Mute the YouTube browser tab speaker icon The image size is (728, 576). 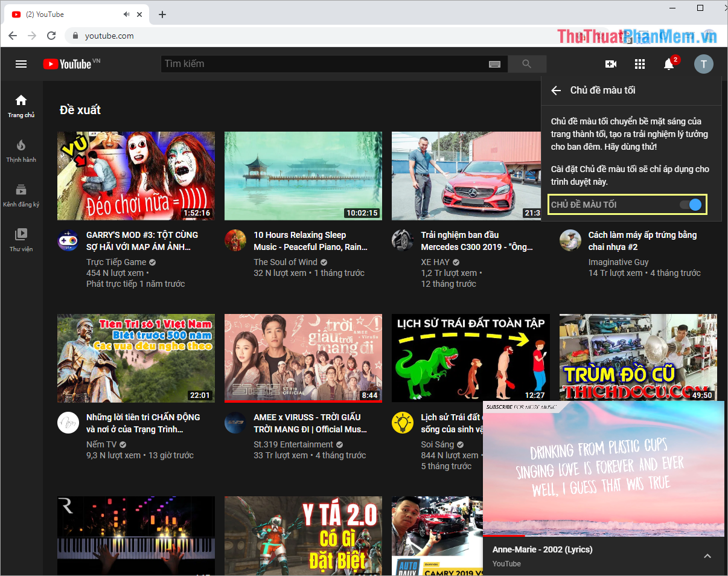pos(126,14)
